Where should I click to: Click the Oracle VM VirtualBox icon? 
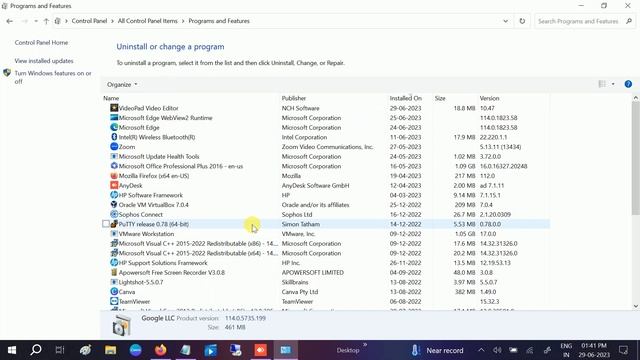[114, 204]
